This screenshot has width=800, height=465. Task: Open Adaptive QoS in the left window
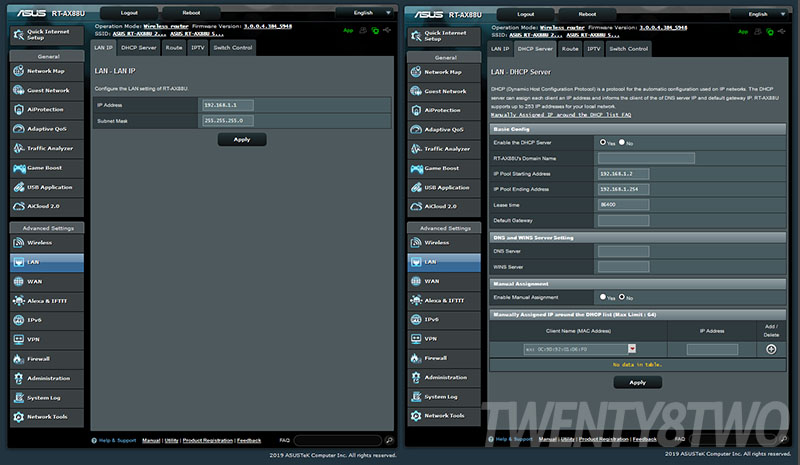pyautogui.click(x=46, y=129)
